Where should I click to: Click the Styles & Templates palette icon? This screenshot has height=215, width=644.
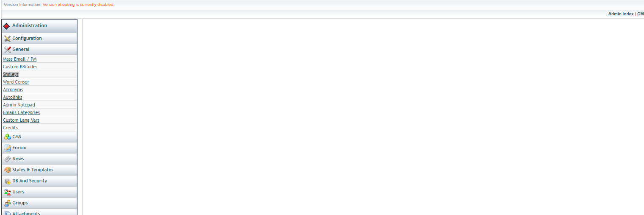(x=7, y=170)
